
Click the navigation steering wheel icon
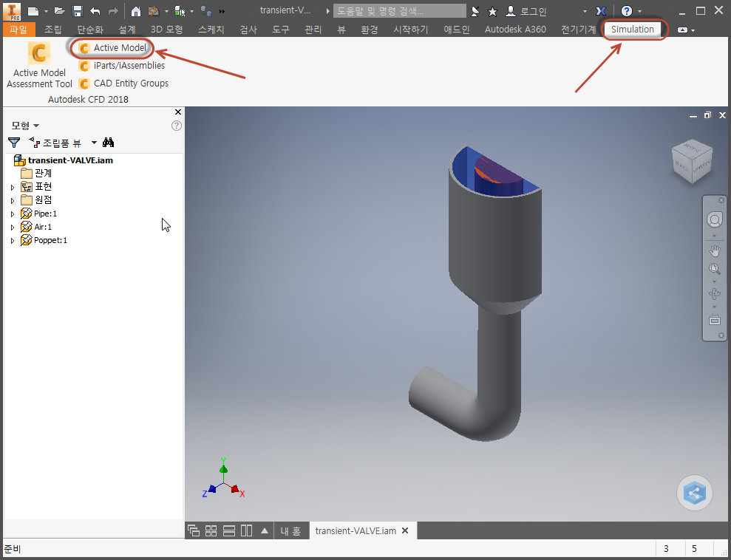[714, 219]
